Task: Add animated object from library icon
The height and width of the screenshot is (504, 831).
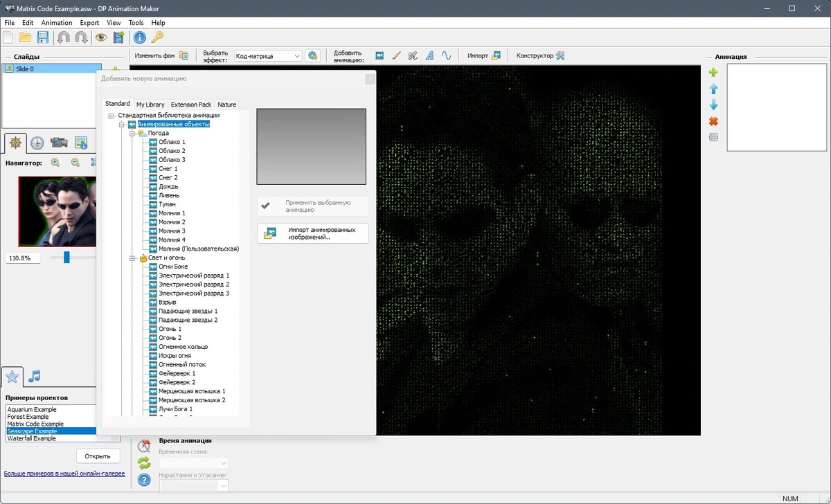Action: click(x=379, y=56)
